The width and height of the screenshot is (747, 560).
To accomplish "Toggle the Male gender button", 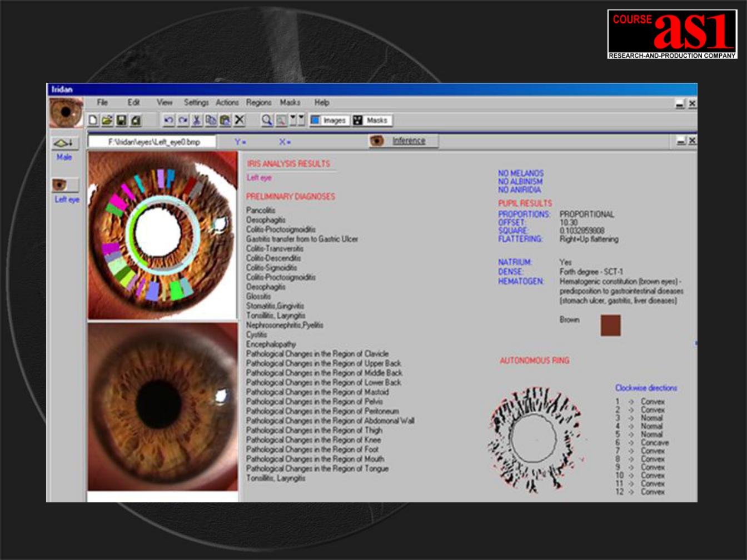I will 65,143.
